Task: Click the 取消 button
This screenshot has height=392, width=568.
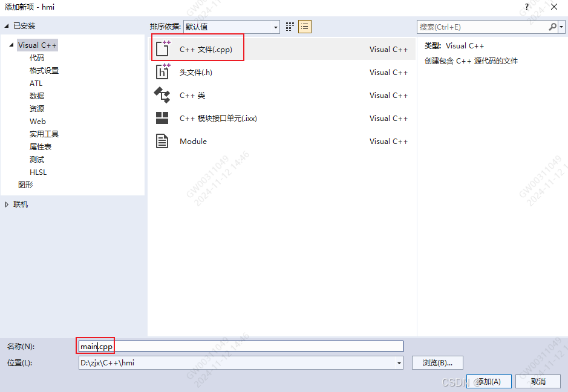Action: click(538, 382)
